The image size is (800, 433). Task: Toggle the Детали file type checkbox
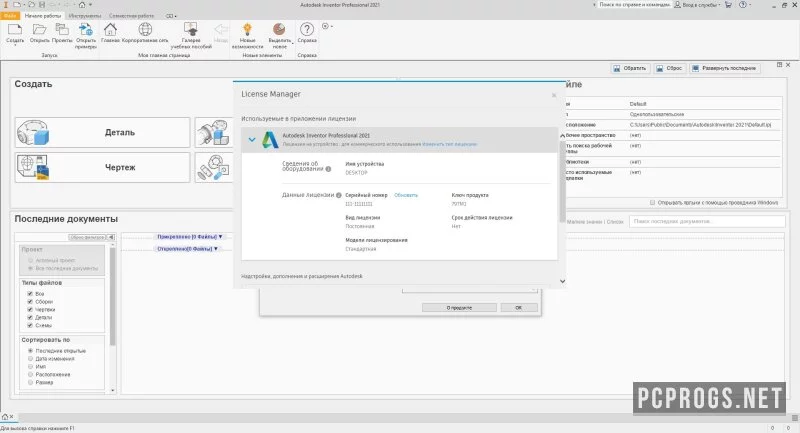point(30,317)
